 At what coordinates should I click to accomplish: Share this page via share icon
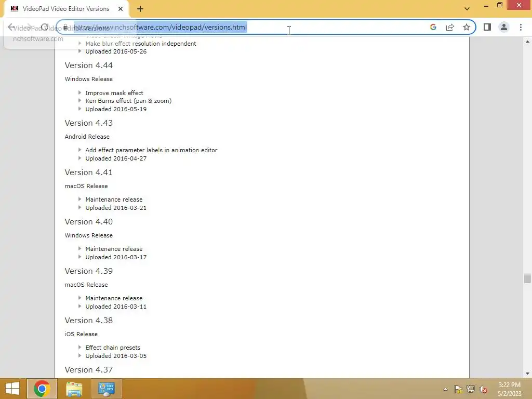coord(450,27)
